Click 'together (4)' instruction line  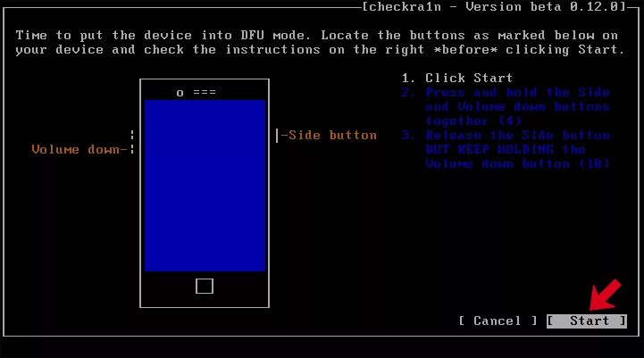pos(473,121)
